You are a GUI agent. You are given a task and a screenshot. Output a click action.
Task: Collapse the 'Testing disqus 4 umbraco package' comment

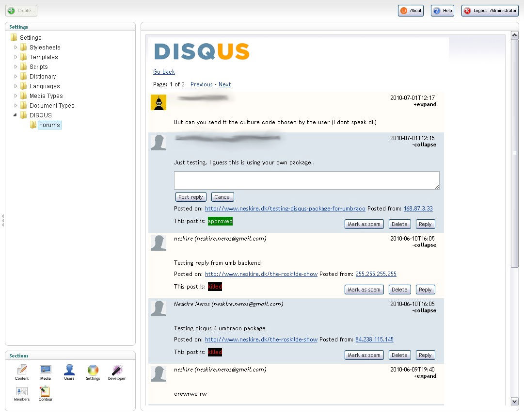424,310
